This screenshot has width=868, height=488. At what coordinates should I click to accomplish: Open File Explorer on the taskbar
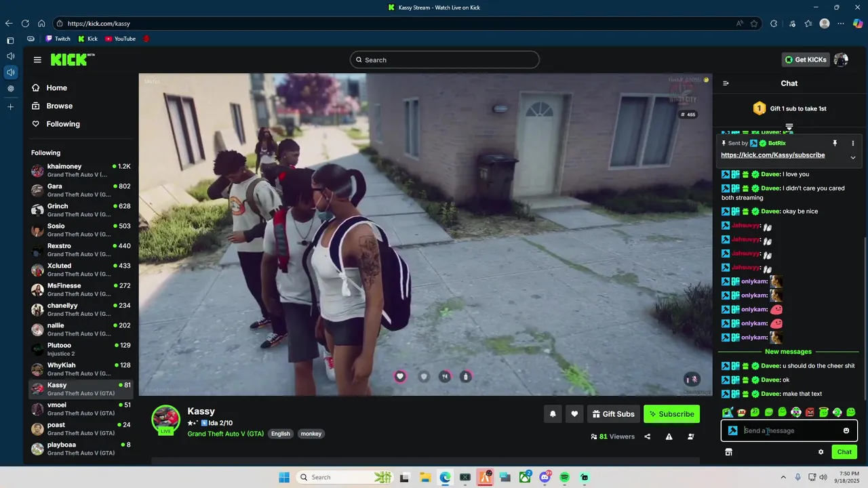425,477
